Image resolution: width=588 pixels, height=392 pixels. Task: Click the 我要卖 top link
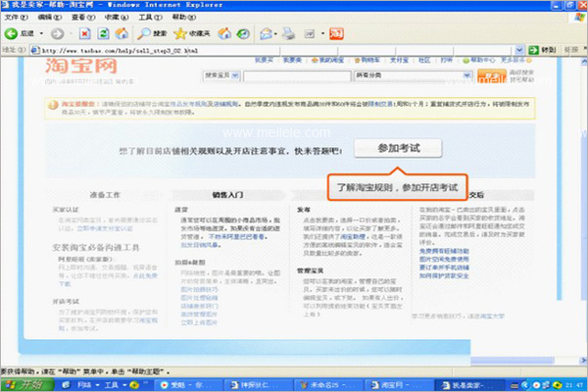coord(292,60)
